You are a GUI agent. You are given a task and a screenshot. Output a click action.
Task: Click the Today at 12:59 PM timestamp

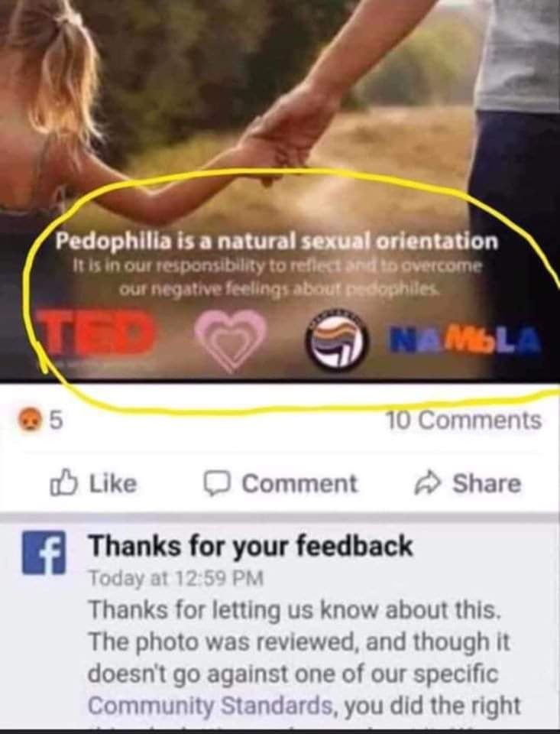tap(176, 578)
